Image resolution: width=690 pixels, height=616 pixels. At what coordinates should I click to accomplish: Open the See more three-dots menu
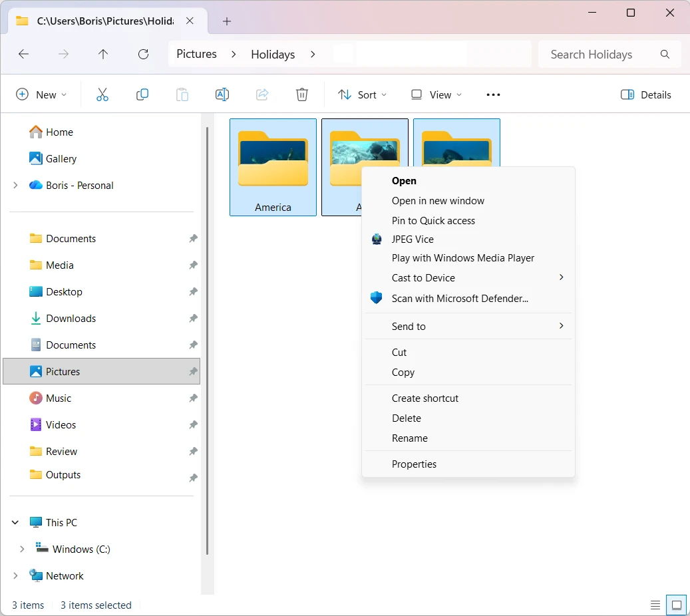[493, 94]
